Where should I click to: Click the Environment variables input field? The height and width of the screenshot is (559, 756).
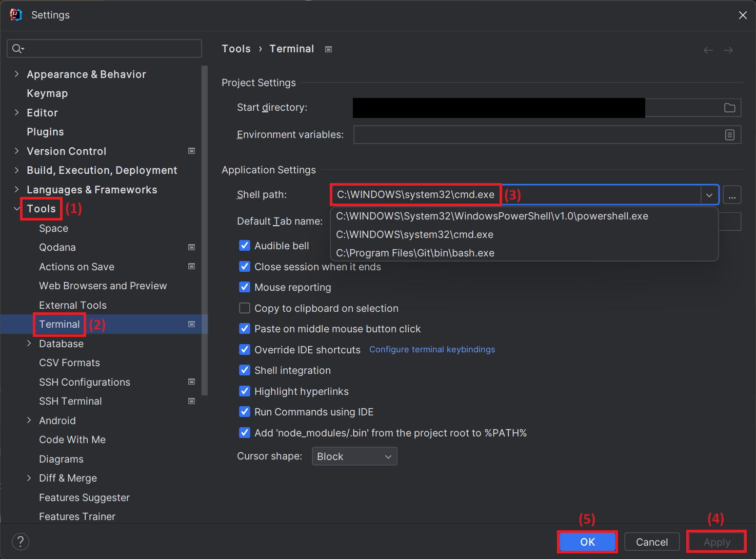[547, 135]
